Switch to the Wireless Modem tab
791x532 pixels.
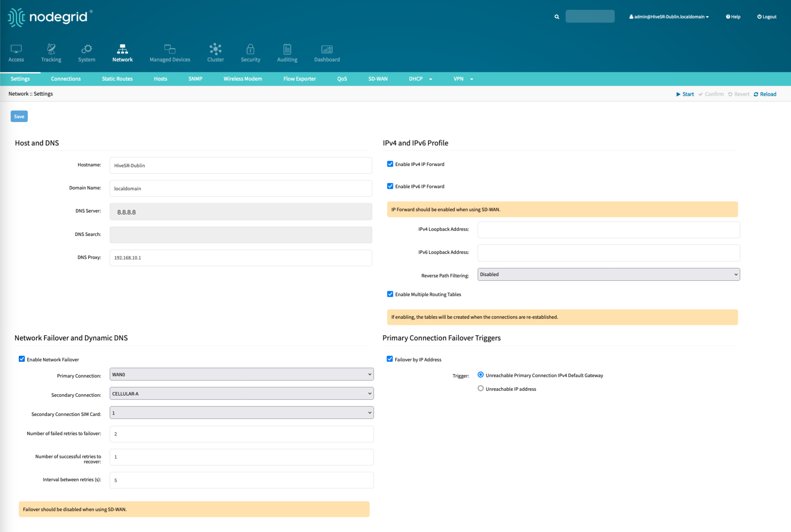tap(243, 79)
